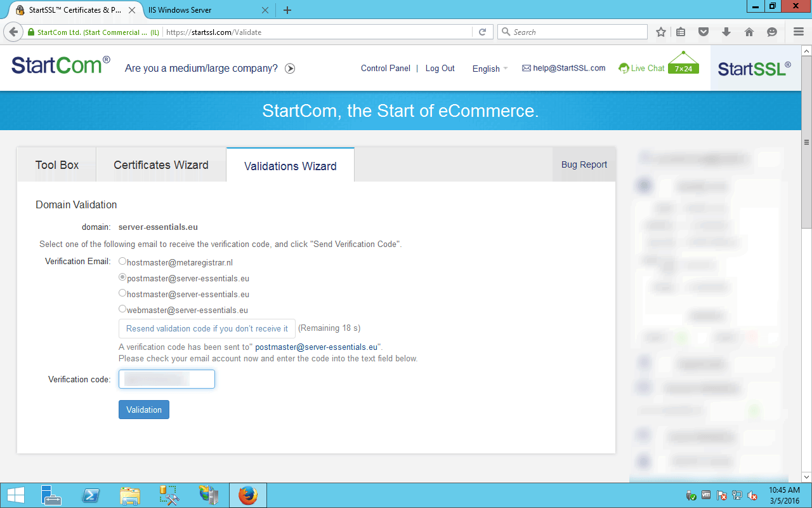Click Resend validation code button
812x508 pixels.
coord(207,328)
